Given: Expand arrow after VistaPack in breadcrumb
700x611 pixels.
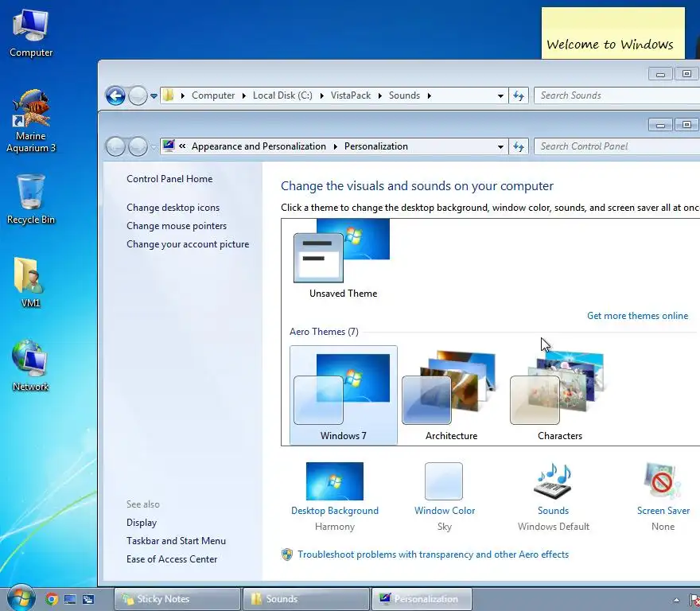Looking at the screenshot, I should click(379, 95).
